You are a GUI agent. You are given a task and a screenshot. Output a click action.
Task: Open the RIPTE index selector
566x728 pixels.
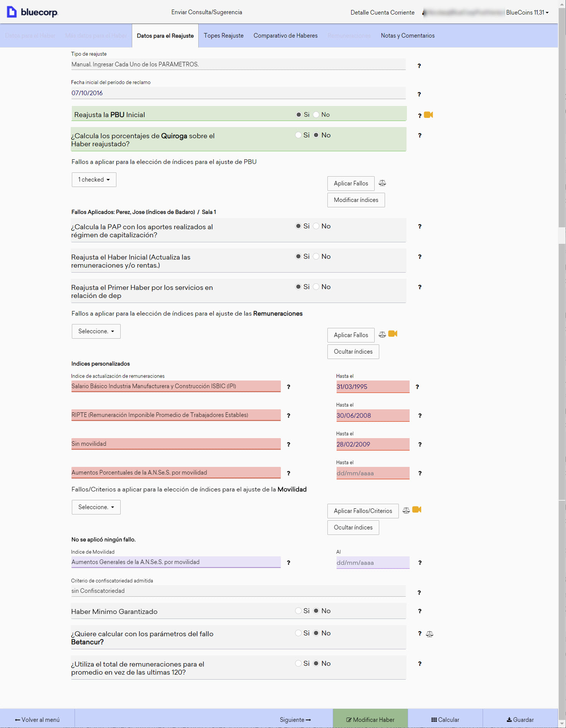click(176, 415)
